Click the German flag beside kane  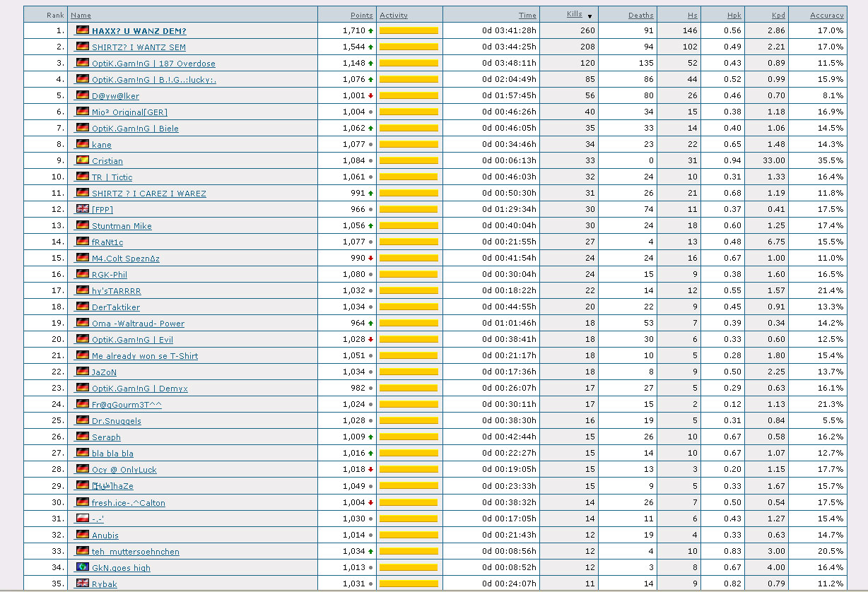[82, 144]
